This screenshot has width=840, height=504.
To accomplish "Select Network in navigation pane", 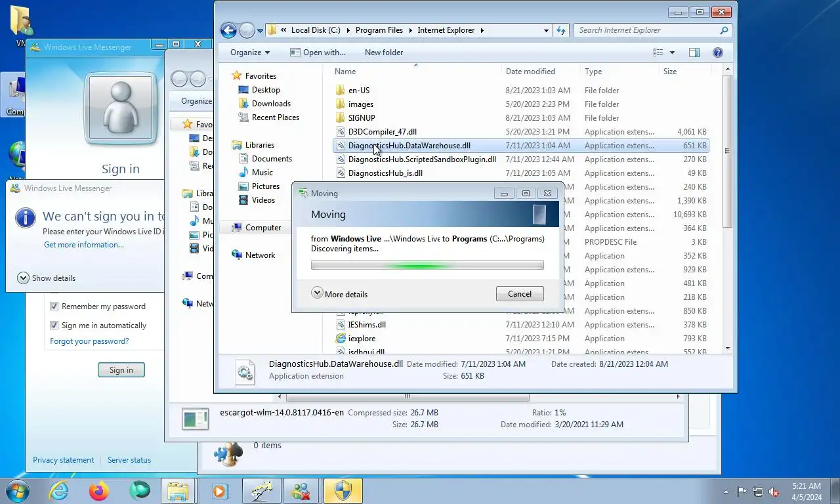I will [x=260, y=255].
